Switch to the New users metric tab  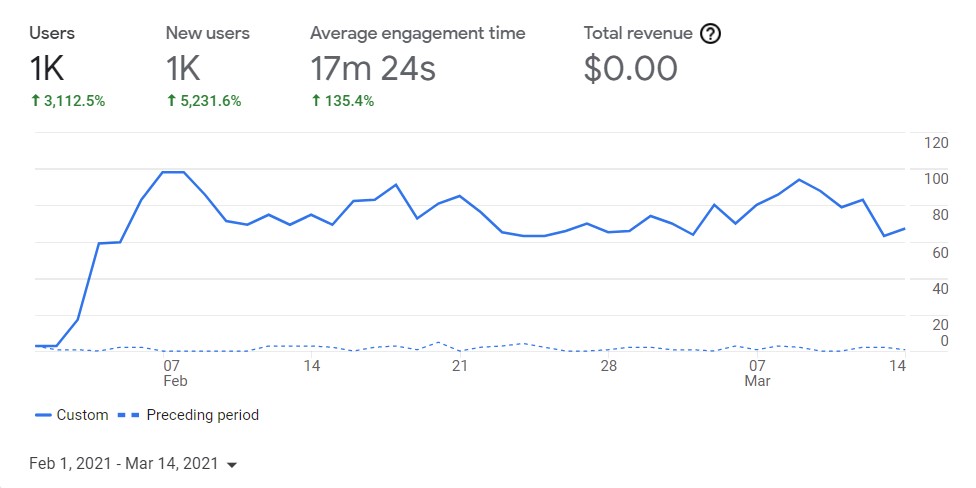click(x=207, y=33)
